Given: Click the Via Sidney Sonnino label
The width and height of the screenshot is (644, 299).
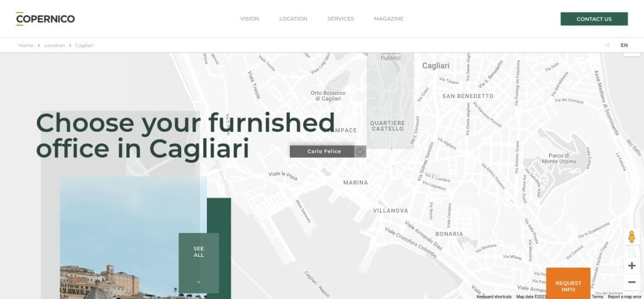Looking at the screenshot, I should pyautogui.click(x=425, y=161).
